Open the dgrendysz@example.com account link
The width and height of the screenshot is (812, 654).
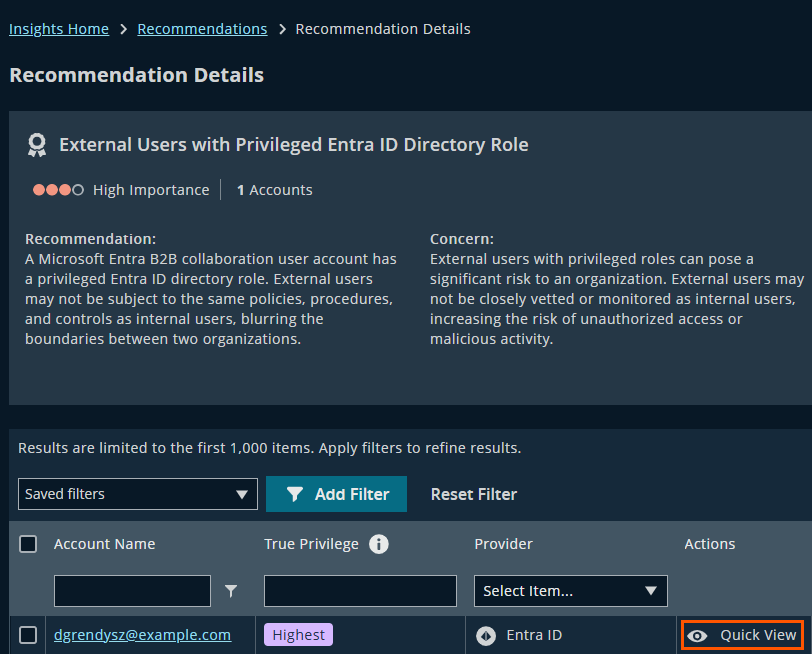[x=142, y=635]
